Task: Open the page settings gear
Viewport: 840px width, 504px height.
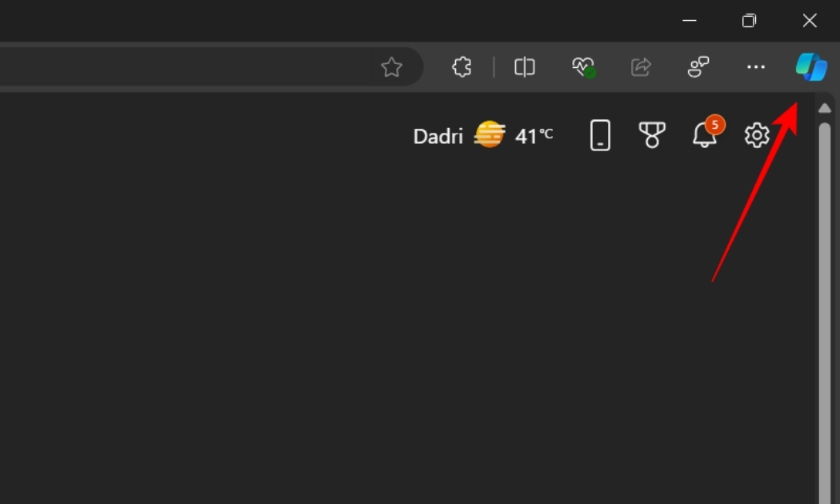Action: (x=756, y=135)
